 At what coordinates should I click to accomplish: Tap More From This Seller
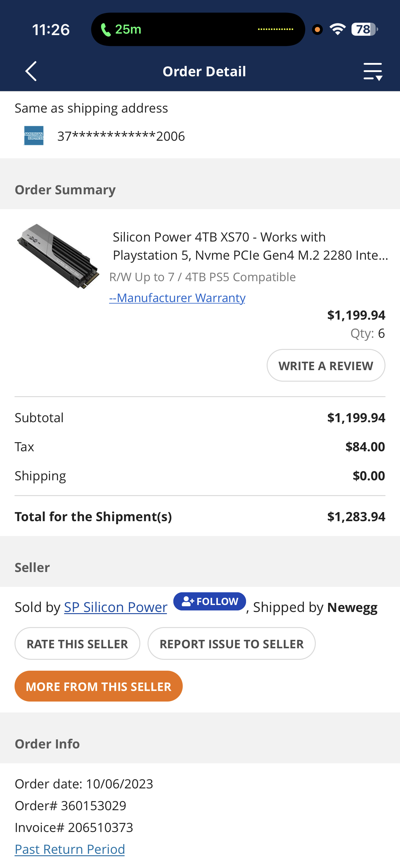point(98,686)
